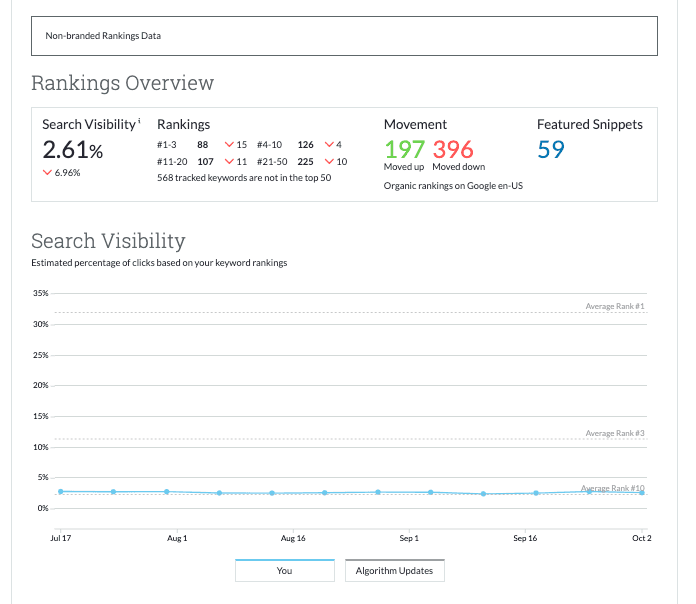
Task: Click the down arrow next to 15
Action: [x=229, y=145]
